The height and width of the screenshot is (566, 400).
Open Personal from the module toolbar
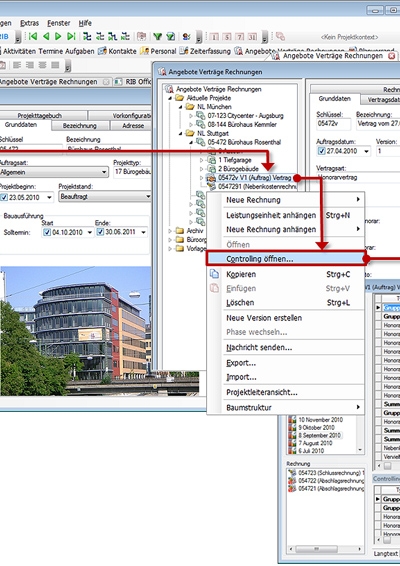[158, 51]
